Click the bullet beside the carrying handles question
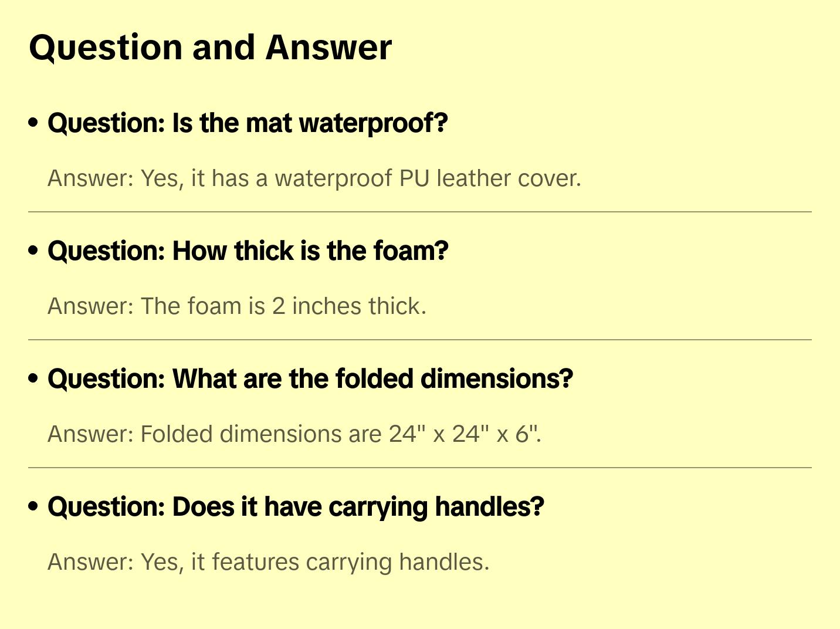 point(33,506)
